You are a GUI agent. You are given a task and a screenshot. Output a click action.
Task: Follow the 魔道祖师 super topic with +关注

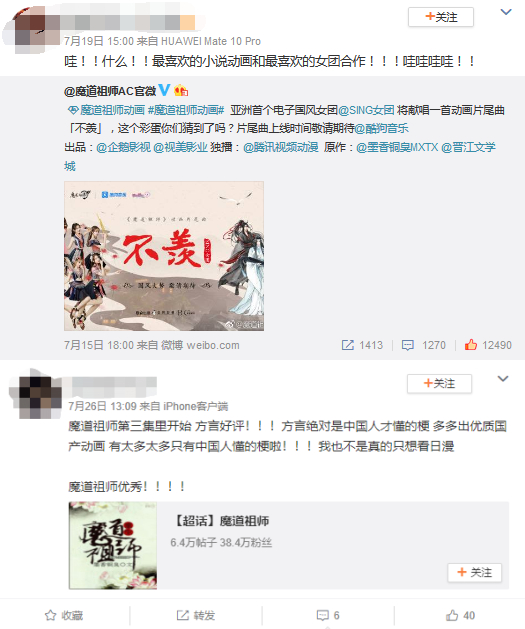point(474,572)
